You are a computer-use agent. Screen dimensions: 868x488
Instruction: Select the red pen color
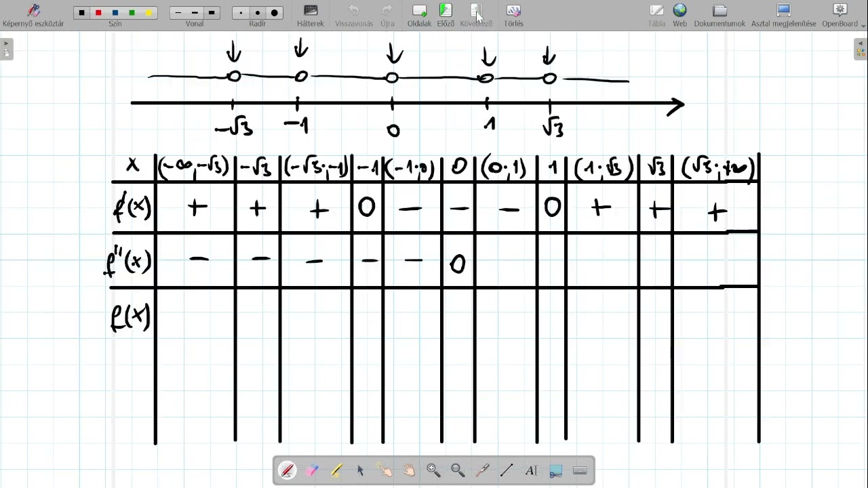coord(98,13)
